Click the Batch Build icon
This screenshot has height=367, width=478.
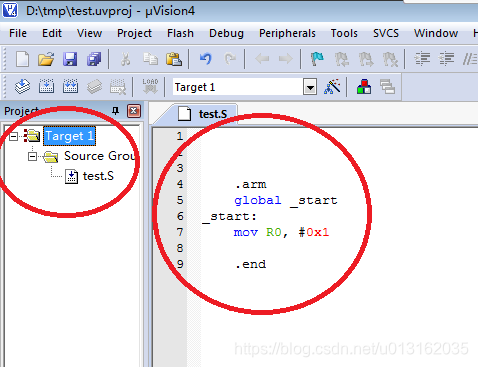94,87
